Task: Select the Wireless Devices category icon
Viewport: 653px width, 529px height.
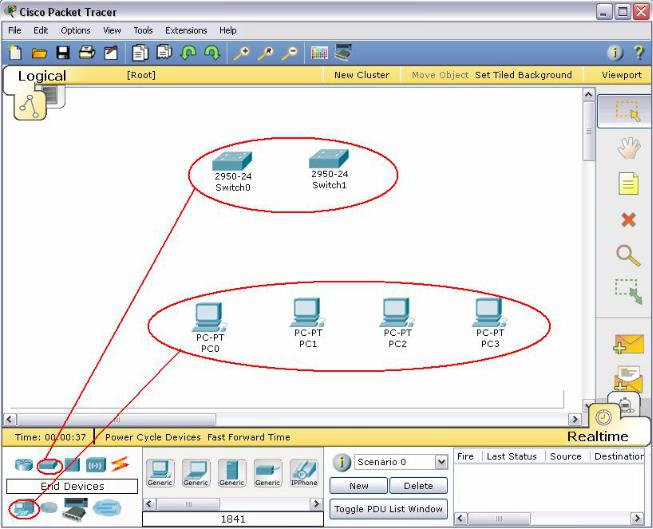Action: coord(96,465)
